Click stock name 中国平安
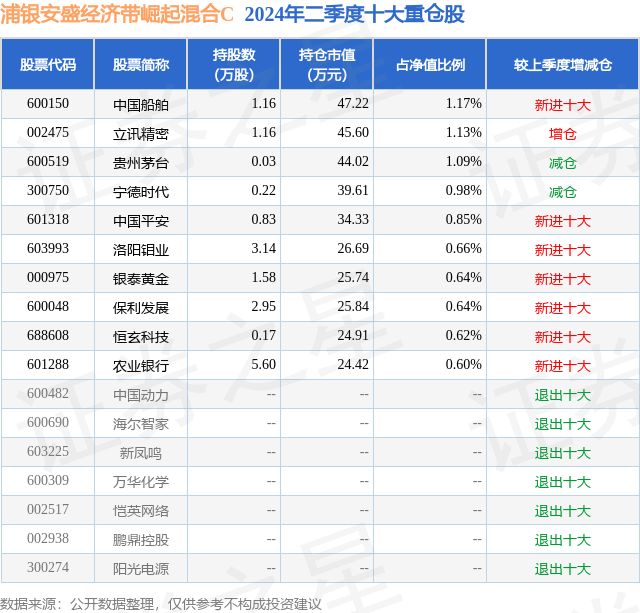This screenshot has height=613, width=640. coord(141,221)
